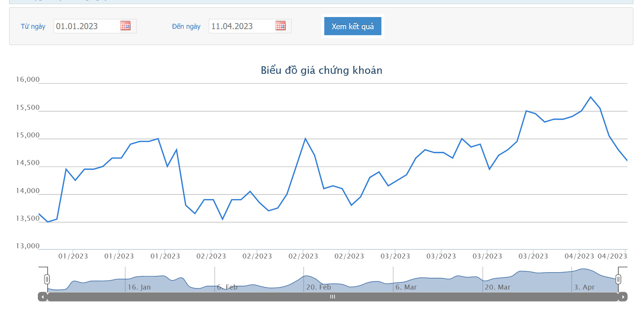The width and height of the screenshot is (644, 313).
Task: Click the '6. Mar' navigator marker
Action: (x=406, y=287)
